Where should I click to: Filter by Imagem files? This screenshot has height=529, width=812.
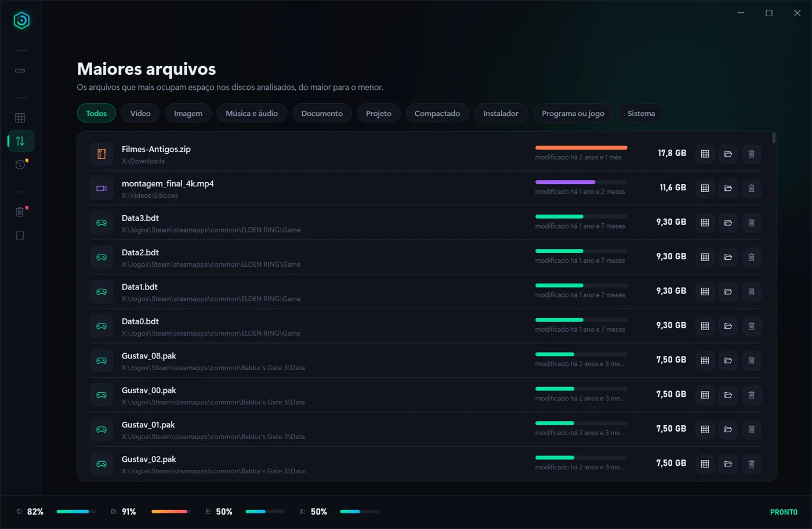pyautogui.click(x=188, y=113)
